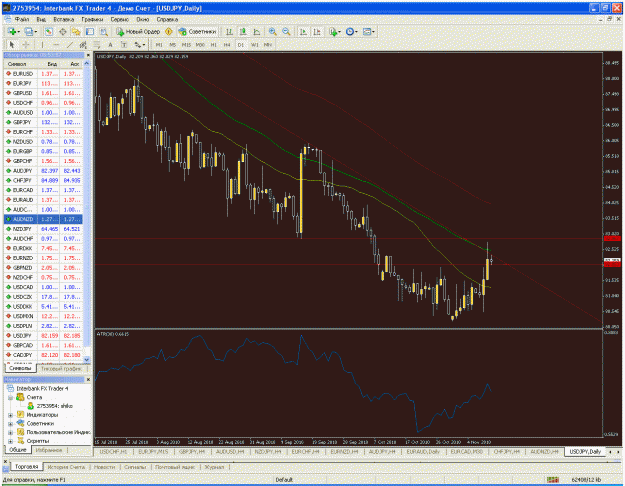
Task: Open the Графики menu
Action: pyautogui.click(x=92, y=19)
